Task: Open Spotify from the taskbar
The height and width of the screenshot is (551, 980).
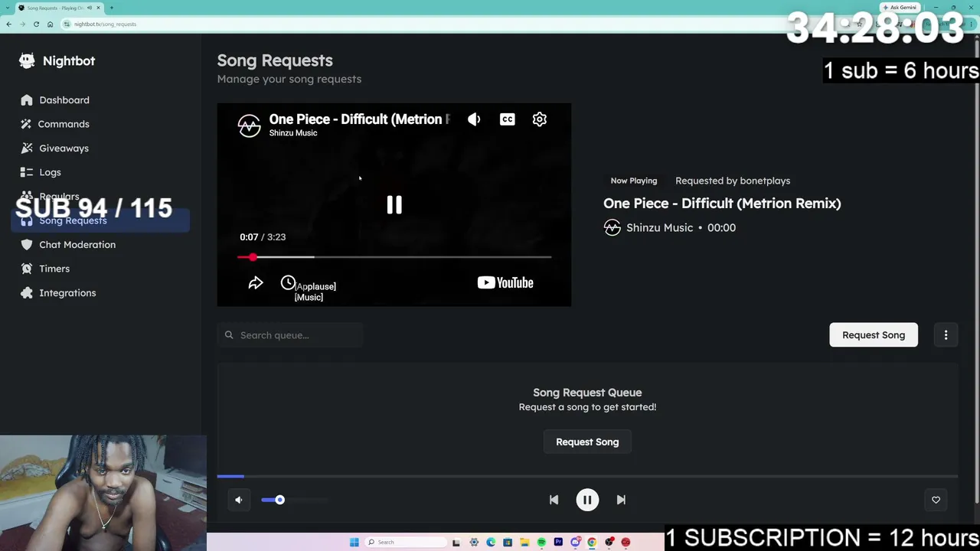Action: click(x=541, y=543)
